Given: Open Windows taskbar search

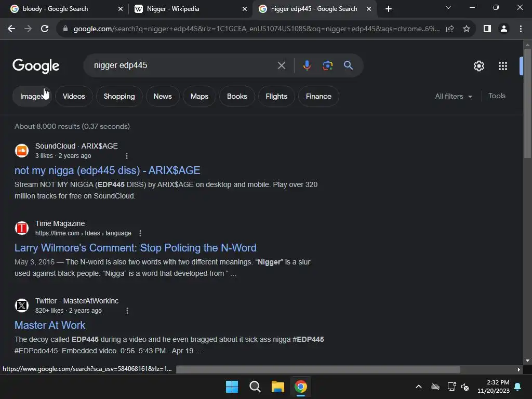Looking at the screenshot, I should [255, 387].
